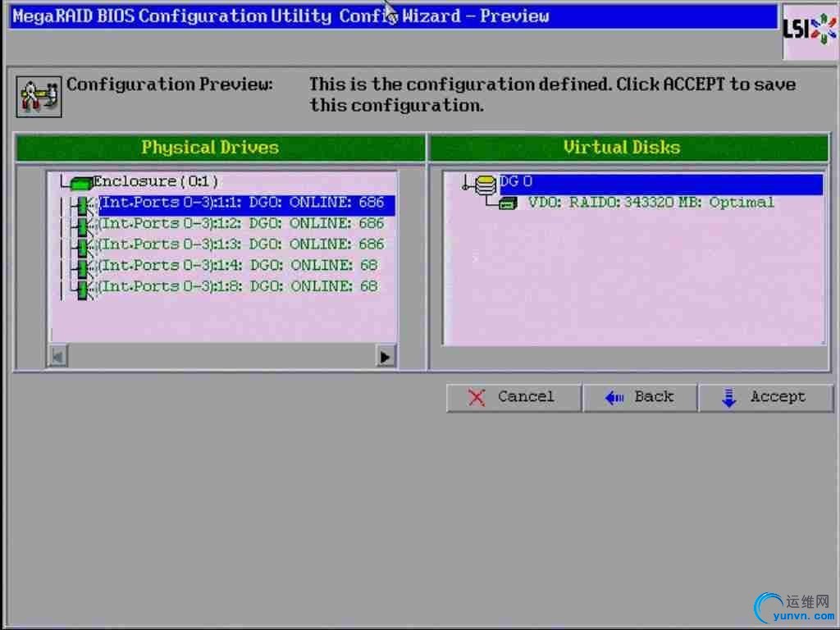
Task: Click the Enclosure (0:1) tree node
Action: 155,181
